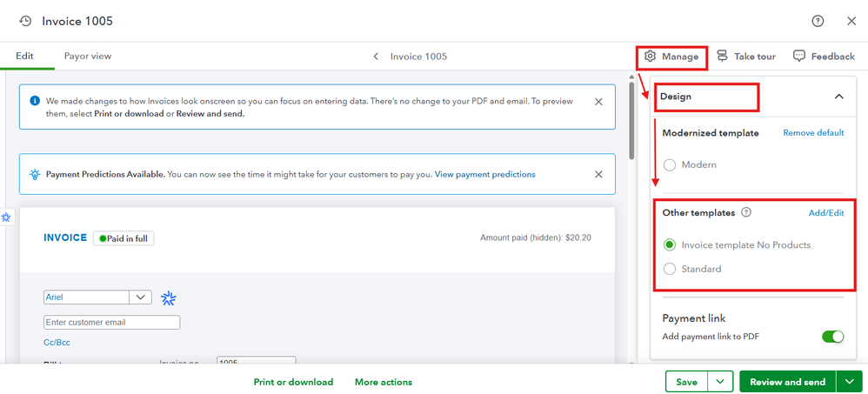The height and width of the screenshot is (394, 868).
Task: Click the invoice number 1005 field
Action: pyautogui.click(x=257, y=361)
